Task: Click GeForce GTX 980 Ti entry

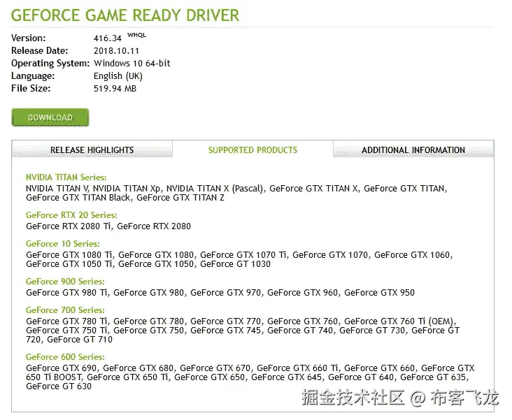Action: click(x=67, y=293)
